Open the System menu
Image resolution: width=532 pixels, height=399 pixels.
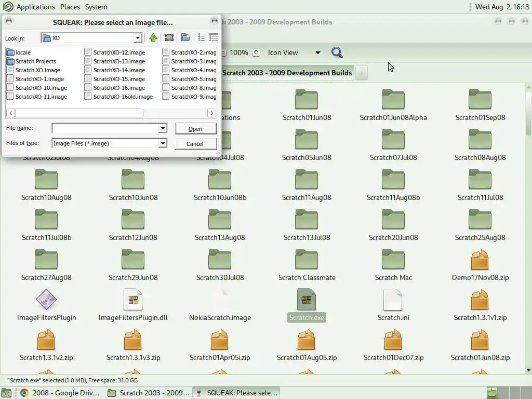(x=96, y=7)
